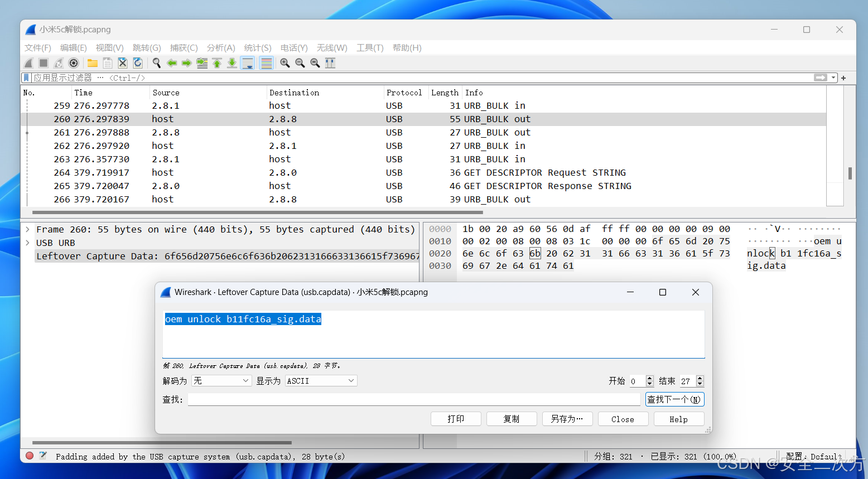
Task: Jump to first packet icon
Action: (217, 63)
